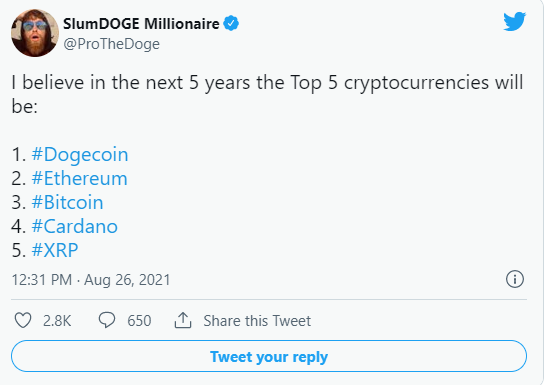Open the 12:31 PM Aug 26, 2021 timestamp
The image size is (545, 385).
91,280
